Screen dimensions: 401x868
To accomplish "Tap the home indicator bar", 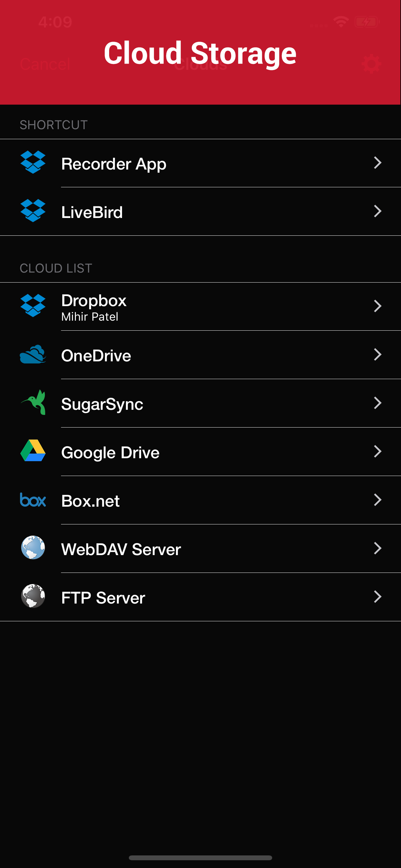I will (200, 858).
